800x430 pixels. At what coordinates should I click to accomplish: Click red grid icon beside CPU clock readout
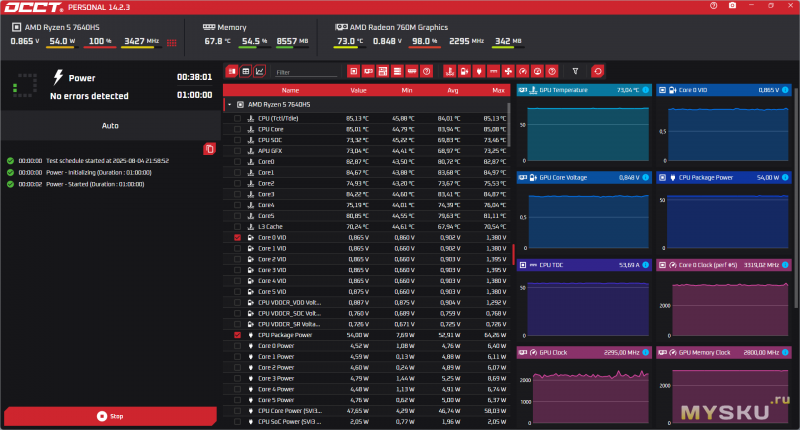click(171, 43)
